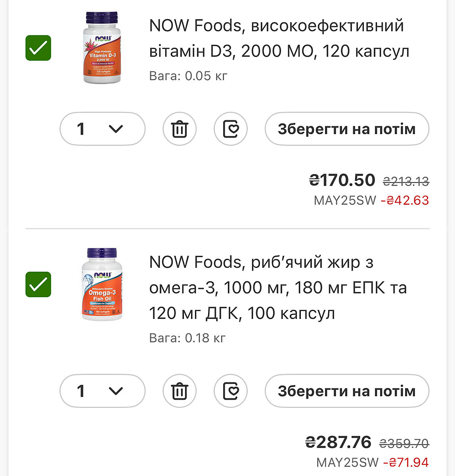
Task: Click the Vitamin D-3 bottle thumbnail
Action: coord(102,48)
